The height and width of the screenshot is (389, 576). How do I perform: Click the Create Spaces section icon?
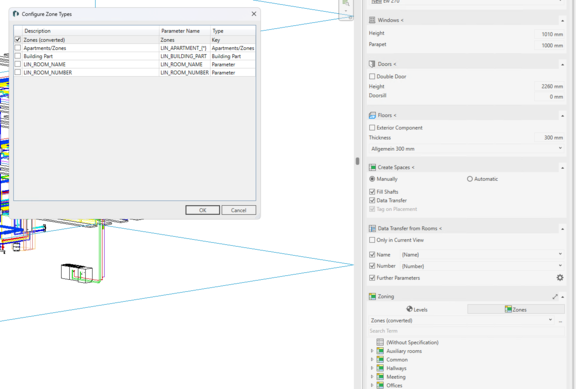[x=372, y=167]
